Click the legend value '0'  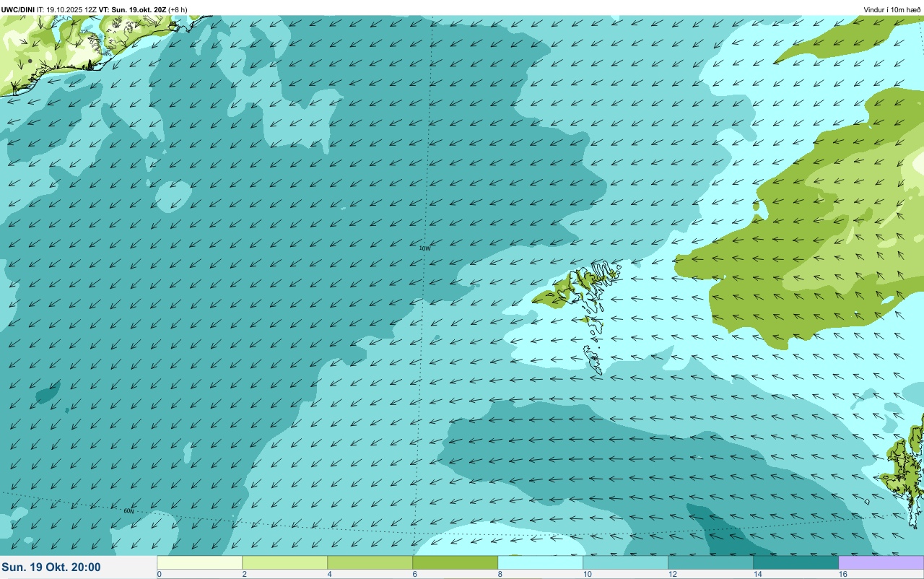tap(159, 574)
